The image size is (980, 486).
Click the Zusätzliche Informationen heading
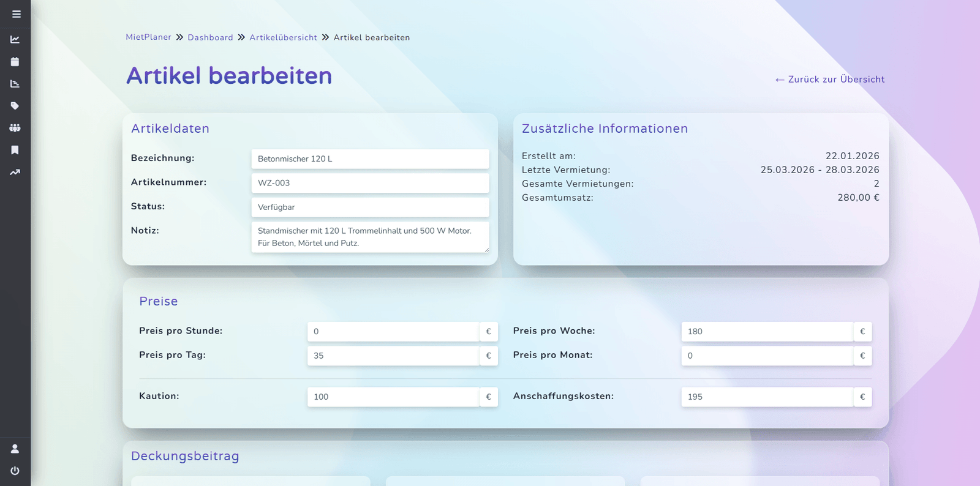pyautogui.click(x=605, y=129)
